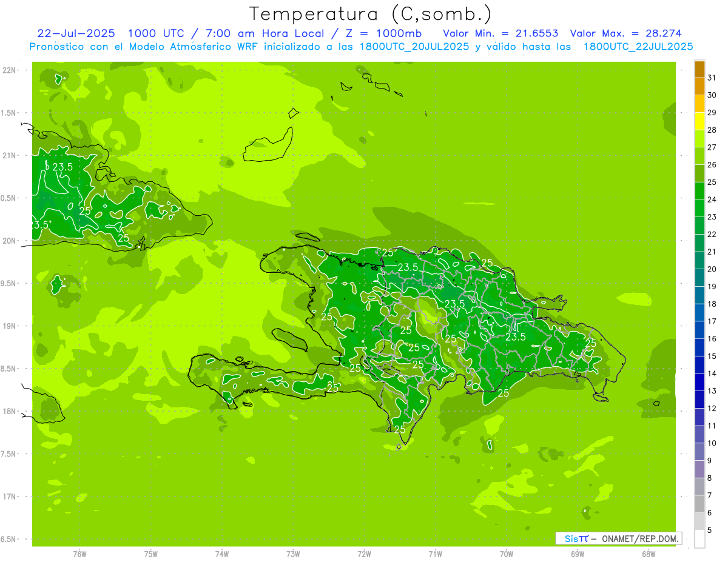728x562 pixels.
Task: Select the valid-until time '1800UTC_22JUL2025'
Action: pyautogui.click(x=638, y=47)
